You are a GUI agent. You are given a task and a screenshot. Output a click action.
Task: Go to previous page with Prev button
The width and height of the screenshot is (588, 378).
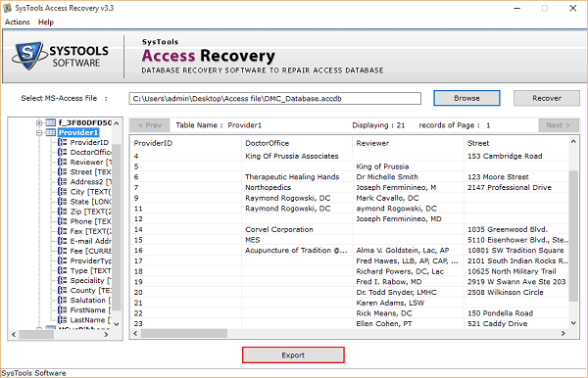(150, 125)
